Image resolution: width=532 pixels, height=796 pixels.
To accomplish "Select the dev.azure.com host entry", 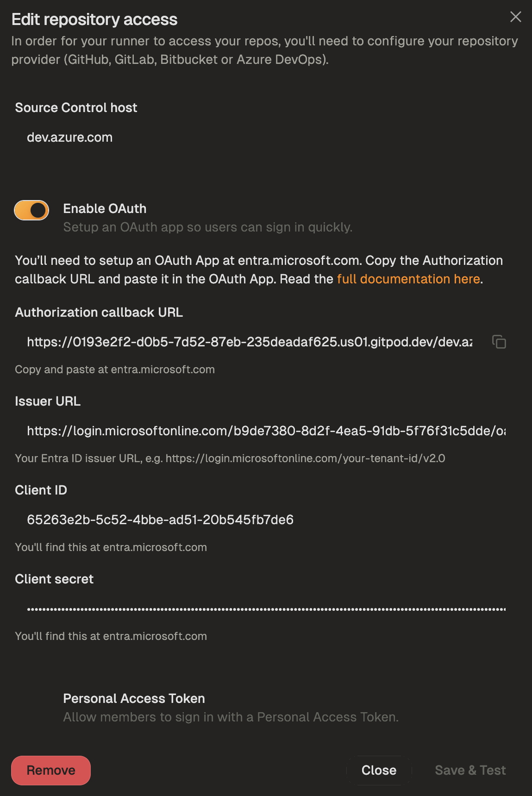I will (x=69, y=137).
